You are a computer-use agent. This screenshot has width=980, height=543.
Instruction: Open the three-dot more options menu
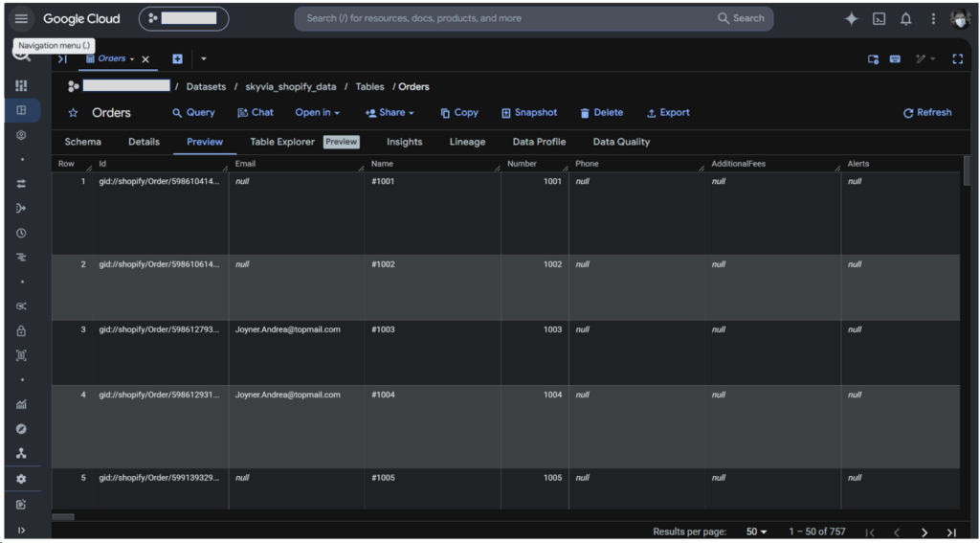point(933,19)
